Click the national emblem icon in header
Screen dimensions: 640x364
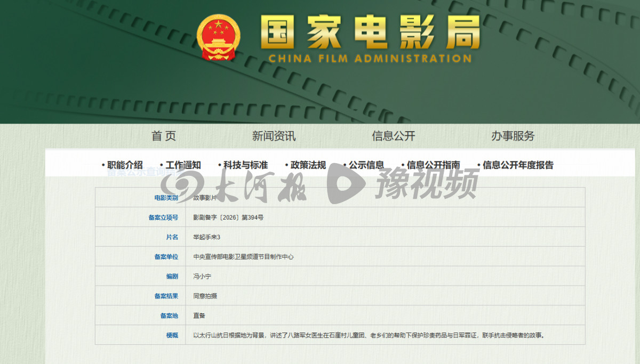[x=219, y=36]
